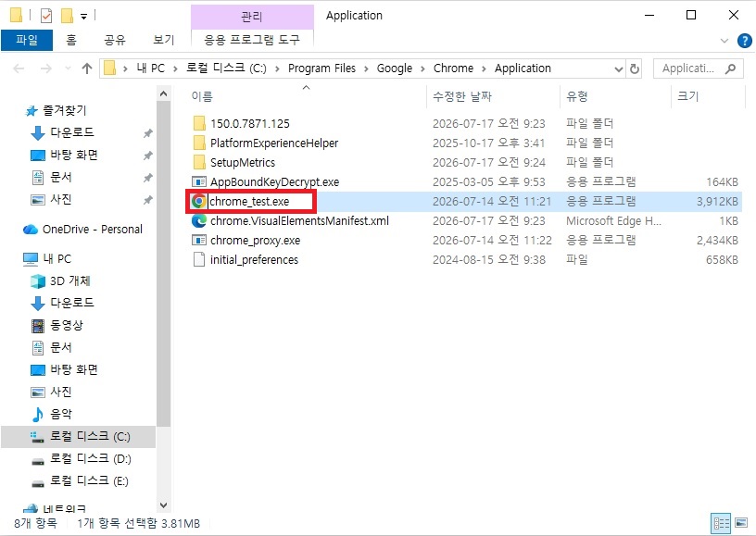
Task: Click the 3,912KB size cell
Action: (717, 201)
